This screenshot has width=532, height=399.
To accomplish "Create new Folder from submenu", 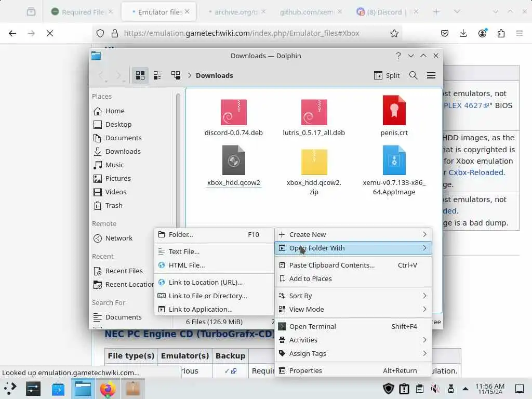I will pyautogui.click(x=214, y=234).
